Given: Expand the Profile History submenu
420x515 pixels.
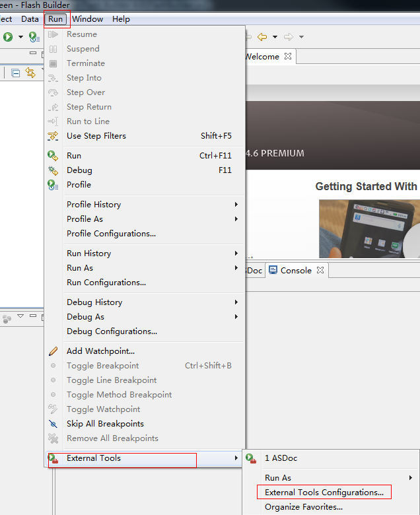Looking at the screenshot, I should coord(145,204).
